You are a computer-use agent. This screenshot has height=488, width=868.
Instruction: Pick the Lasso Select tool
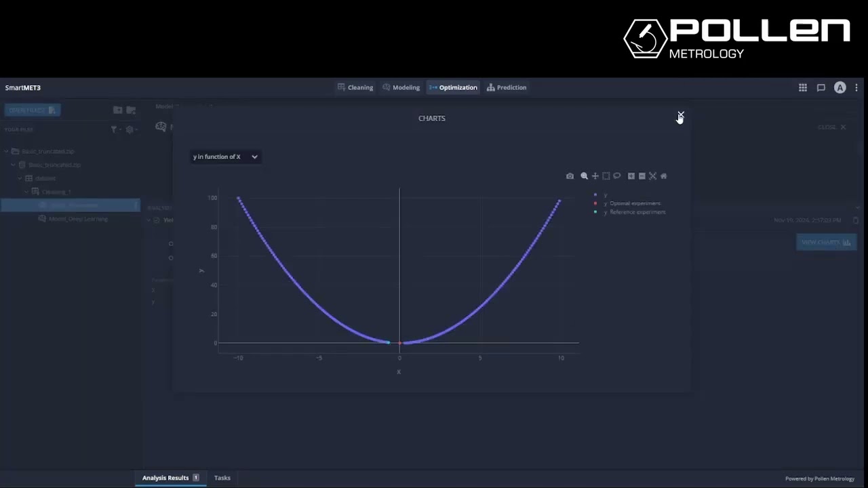(617, 176)
